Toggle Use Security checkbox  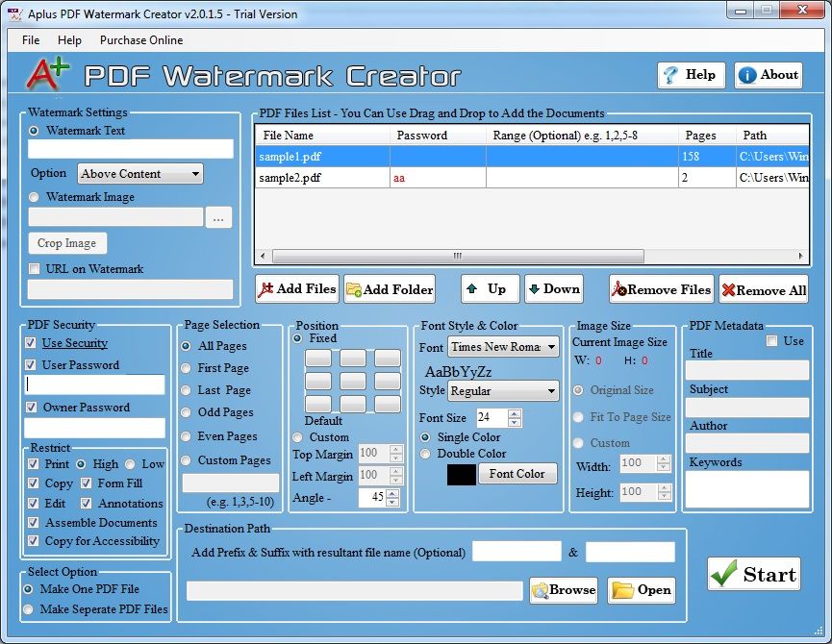tap(31, 343)
